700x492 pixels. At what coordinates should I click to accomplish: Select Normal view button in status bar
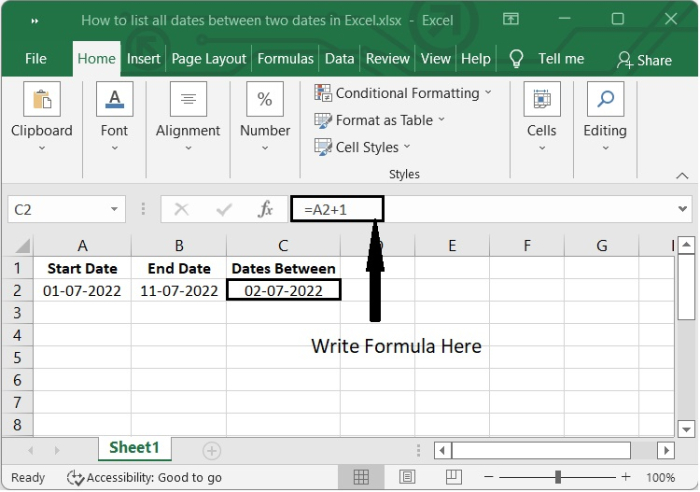pyautogui.click(x=362, y=477)
